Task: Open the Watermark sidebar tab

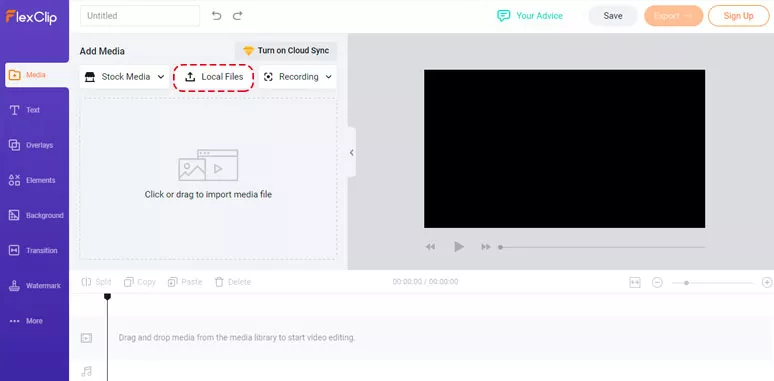Action: click(35, 286)
